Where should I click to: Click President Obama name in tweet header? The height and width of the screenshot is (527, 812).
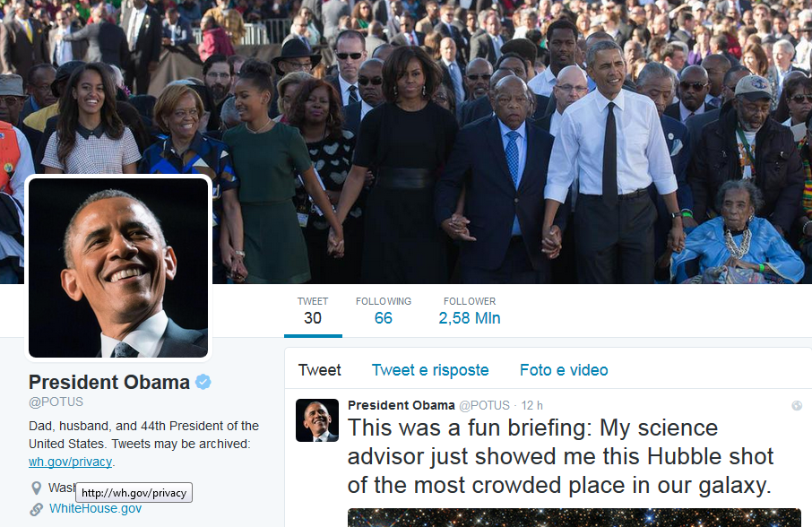(x=401, y=405)
